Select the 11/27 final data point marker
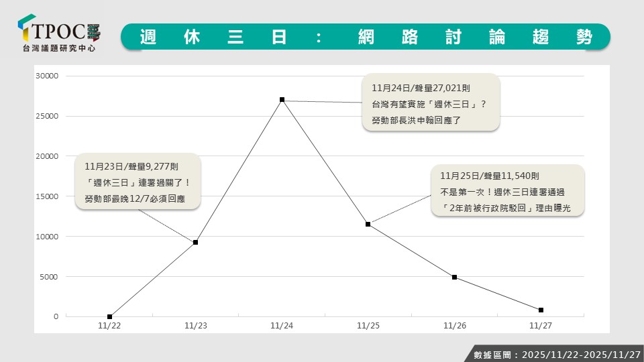 click(x=541, y=310)
